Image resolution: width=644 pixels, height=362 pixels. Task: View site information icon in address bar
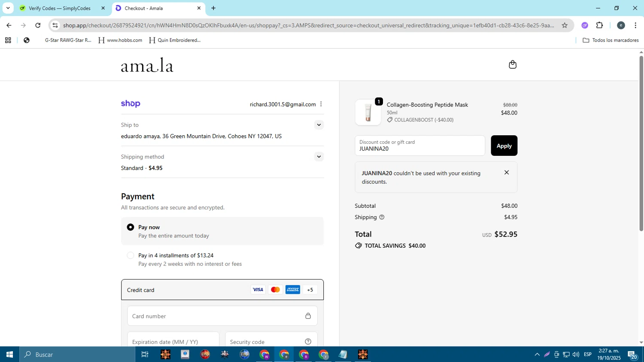coord(55,25)
